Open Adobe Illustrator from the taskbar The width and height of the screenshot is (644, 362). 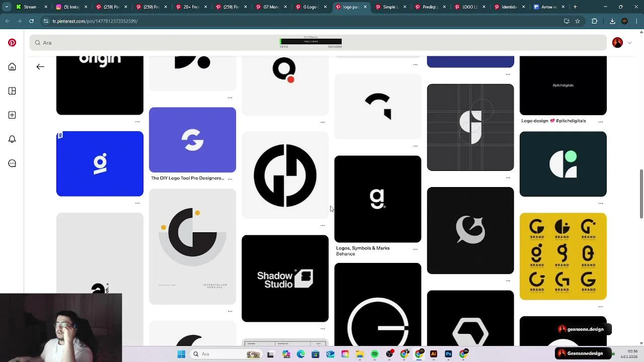(433, 354)
